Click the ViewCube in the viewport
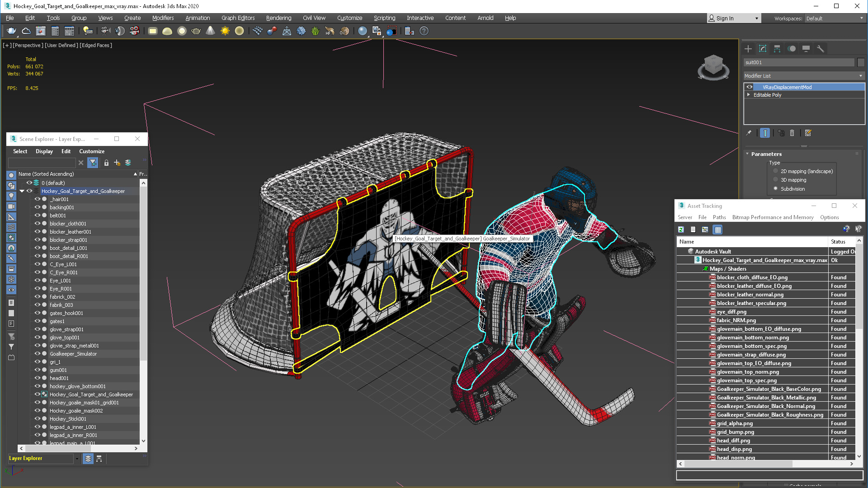Viewport: 868px width, 488px height. (713, 67)
